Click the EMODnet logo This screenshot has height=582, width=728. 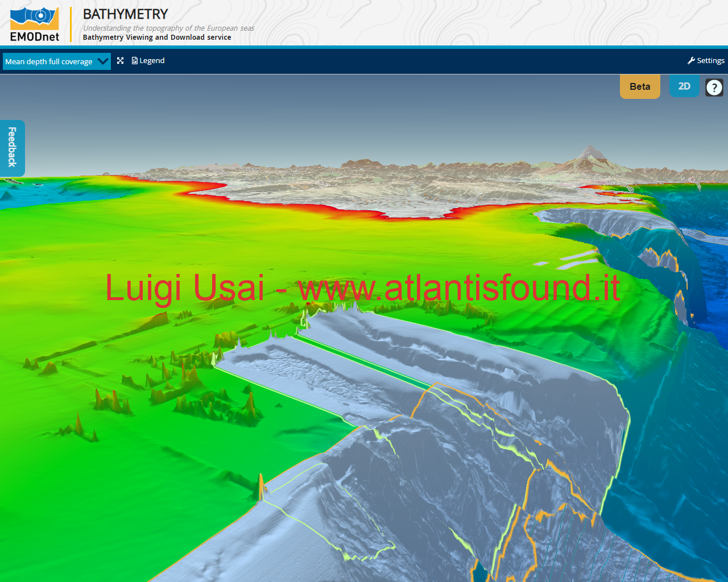pos(35,24)
